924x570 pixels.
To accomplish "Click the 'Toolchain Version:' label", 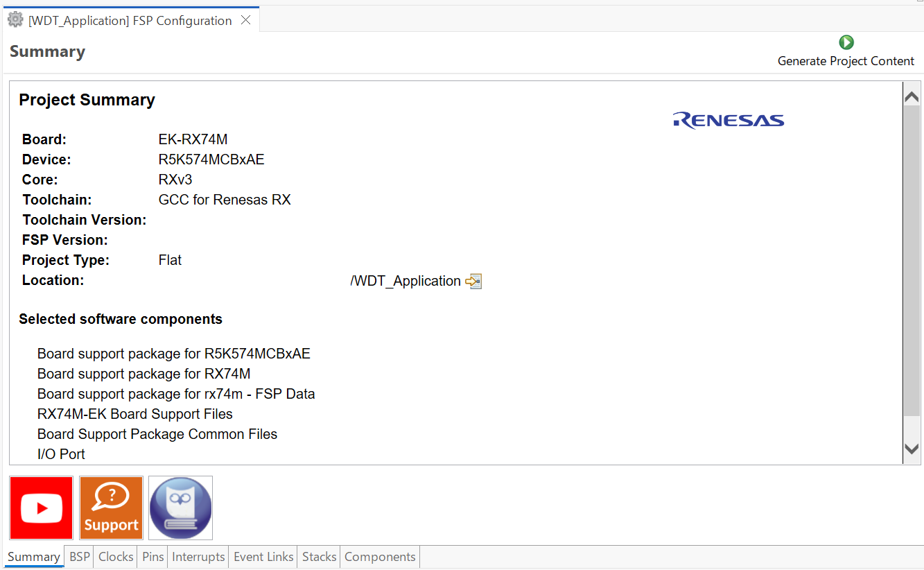I will 84,220.
